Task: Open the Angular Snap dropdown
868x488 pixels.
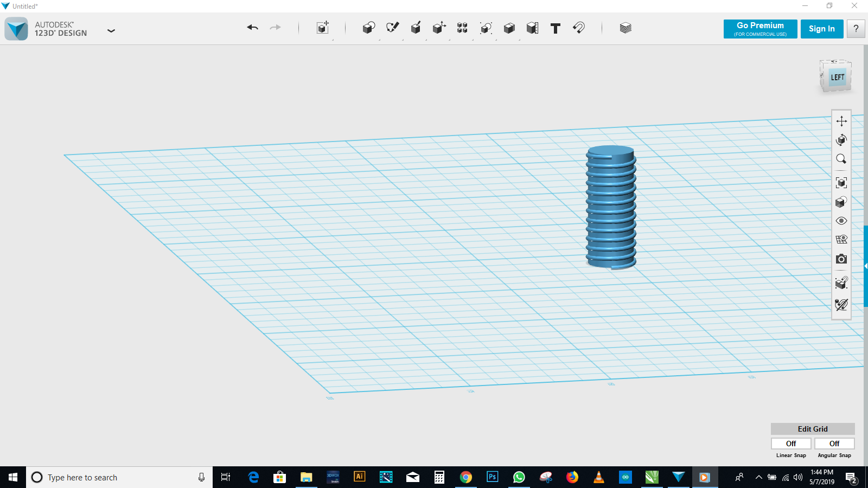Action: coord(834,444)
